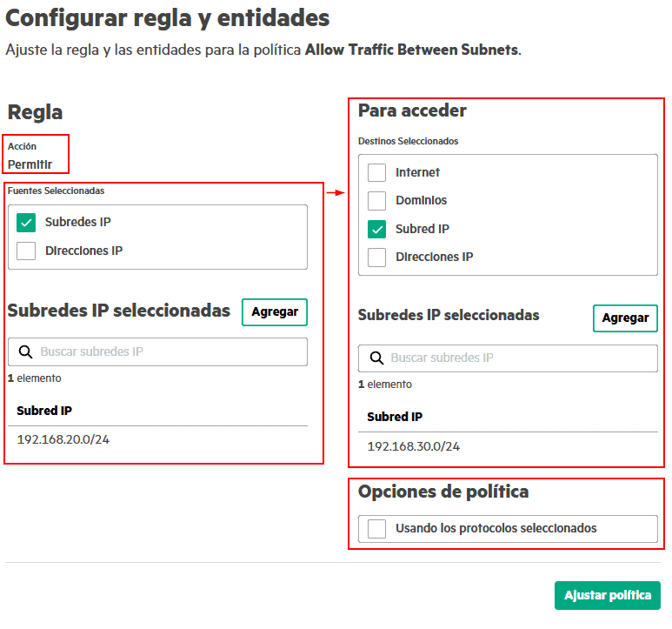Viewport: 672px width, 629px height.
Task: Click the Ajustar política button
Action: (607, 596)
